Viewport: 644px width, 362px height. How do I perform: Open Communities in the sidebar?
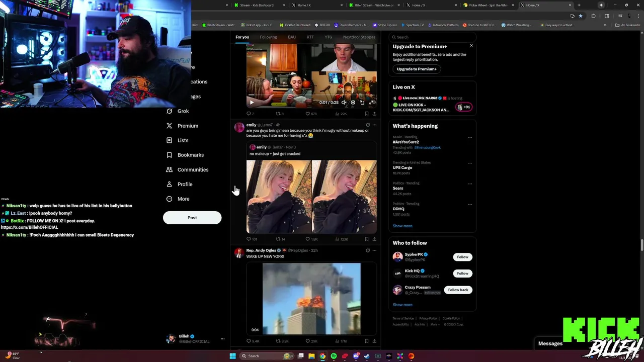coord(187,169)
